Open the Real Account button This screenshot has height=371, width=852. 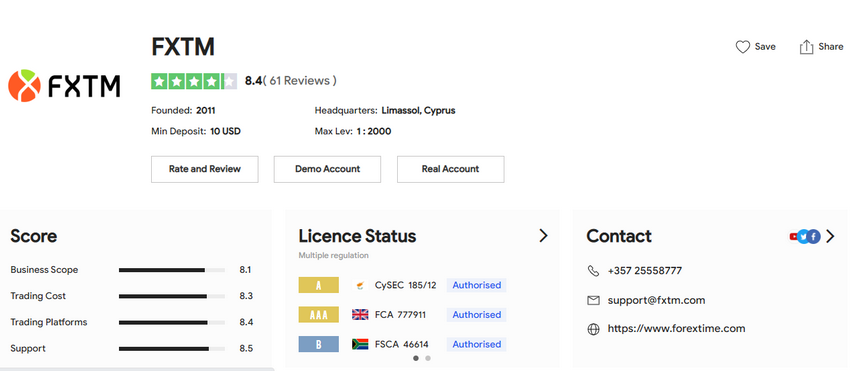point(450,169)
